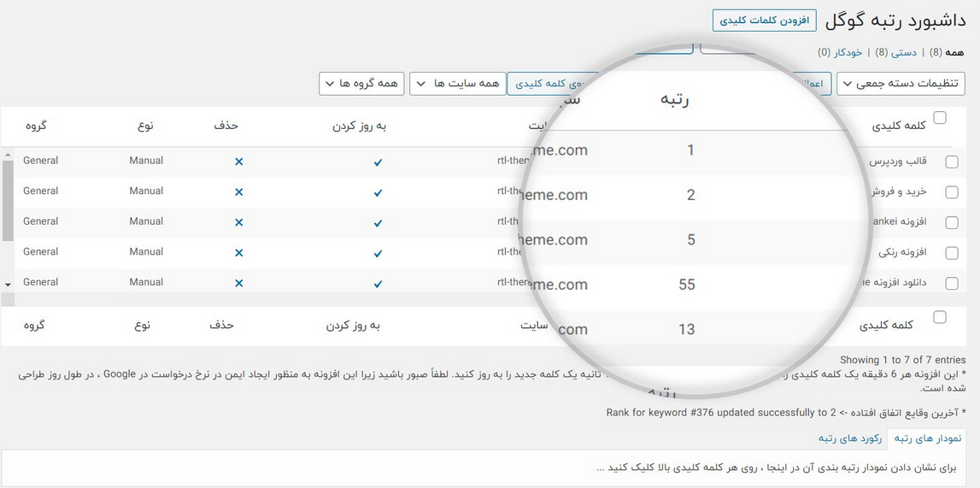This screenshot has height=488, width=980.
Task: Click the کلمه کلیدی search button
Action: (x=553, y=84)
